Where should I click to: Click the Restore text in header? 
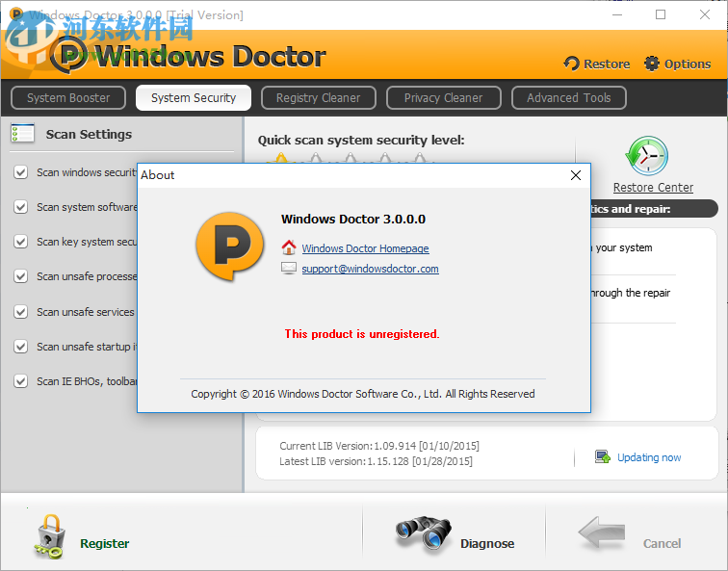[x=607, y=64]
